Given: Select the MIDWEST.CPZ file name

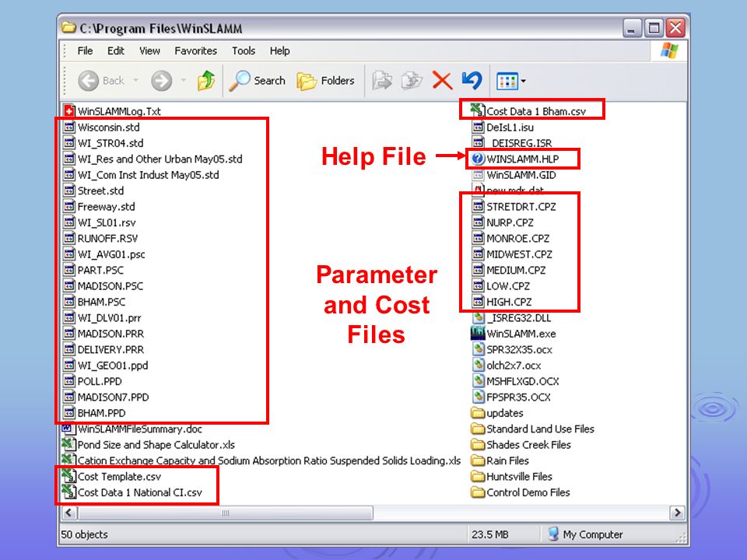Looking at the screenshot, I should (x=519, y=254).
